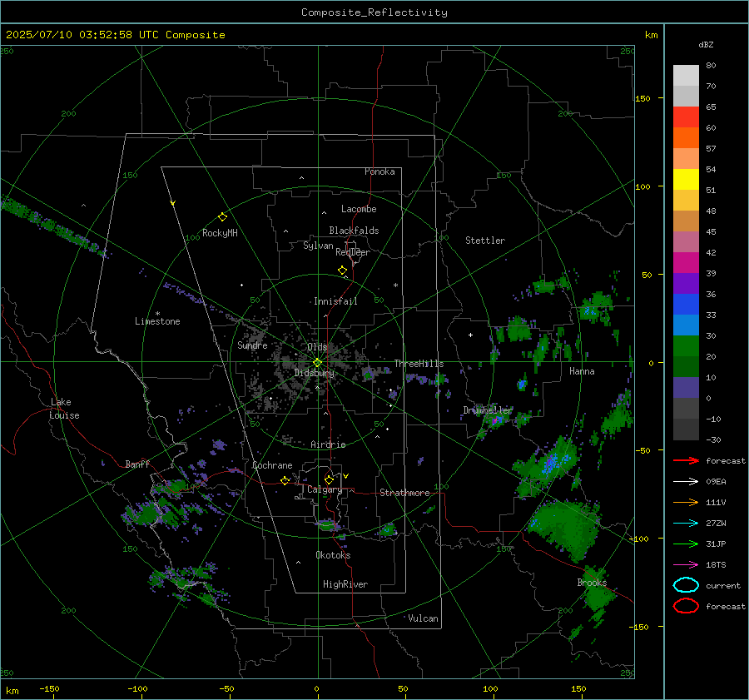The height and width of the screenshot is (700, 749).
Task: Click the slate-purple swatch above 0 dBZ
Action: 686,388
